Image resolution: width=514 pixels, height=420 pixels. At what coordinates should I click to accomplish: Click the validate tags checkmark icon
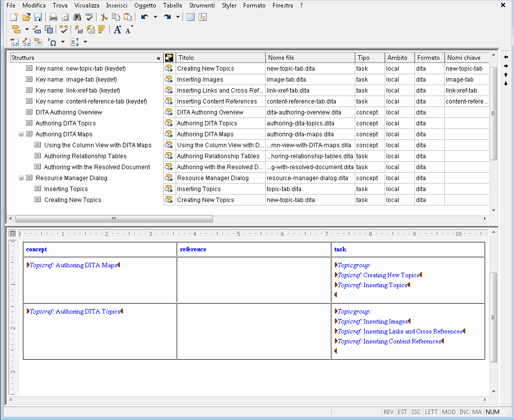64,29
